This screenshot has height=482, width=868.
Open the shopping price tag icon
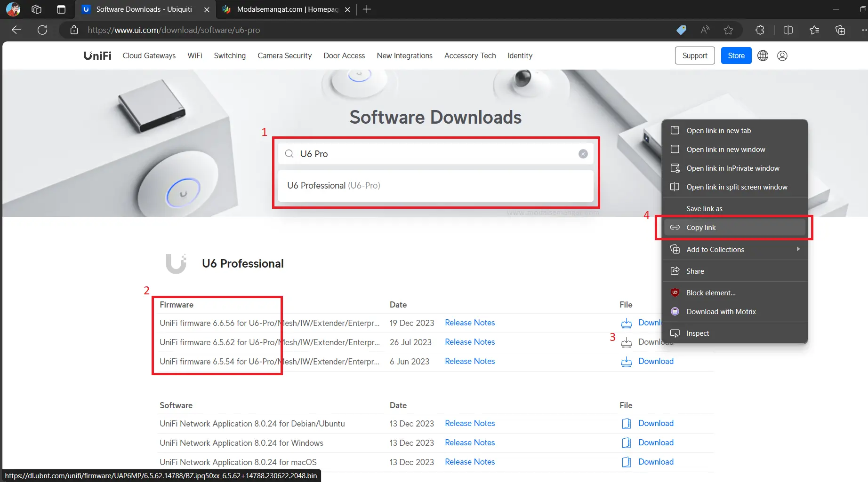click(x=681, y=30)
